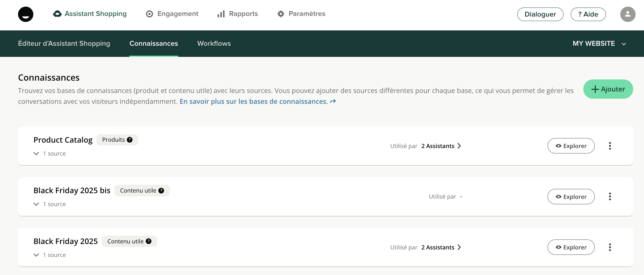The height and width of the screenshot is (275, 644).
Task: Expand the Product Catalog source list
Action: pyautogui.click(x=36, y=154)
